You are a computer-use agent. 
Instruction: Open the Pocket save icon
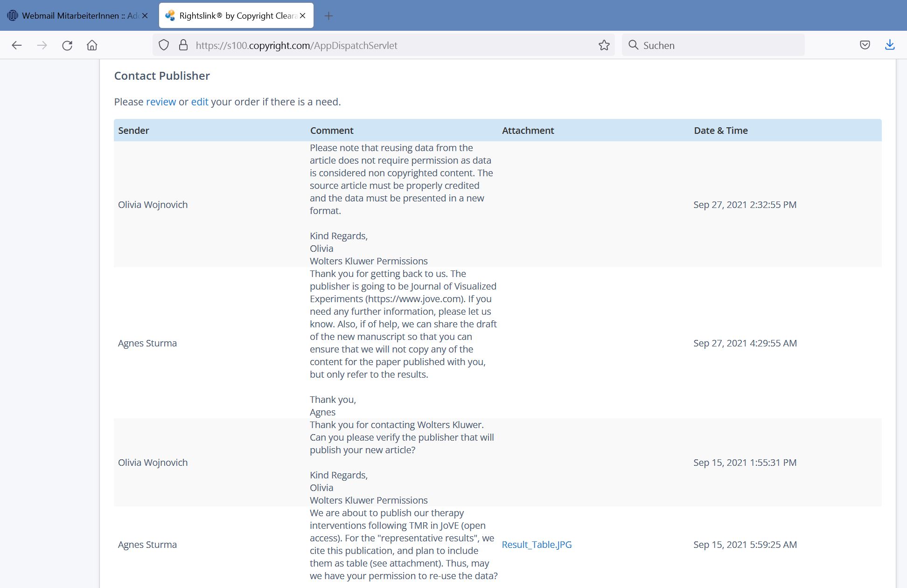click(x=865, y=45)
